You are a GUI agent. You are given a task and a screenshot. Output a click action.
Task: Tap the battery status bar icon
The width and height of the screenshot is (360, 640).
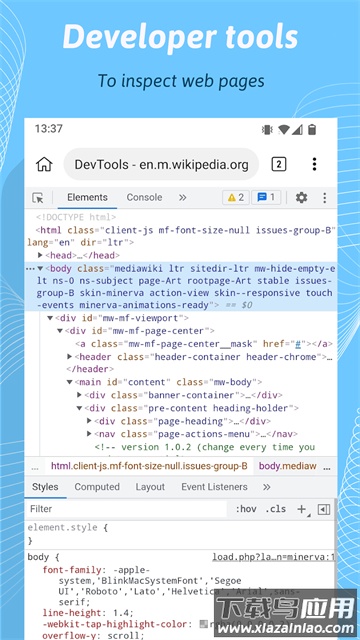tap(312, 130)
